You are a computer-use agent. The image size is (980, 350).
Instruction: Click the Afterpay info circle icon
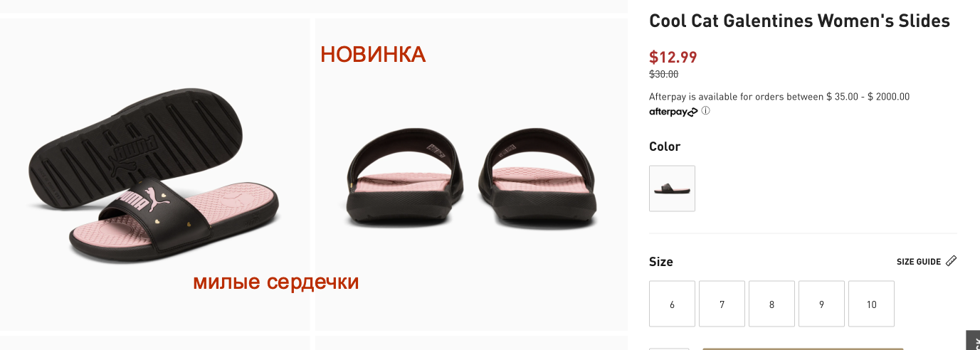click(x=705, y=111)
